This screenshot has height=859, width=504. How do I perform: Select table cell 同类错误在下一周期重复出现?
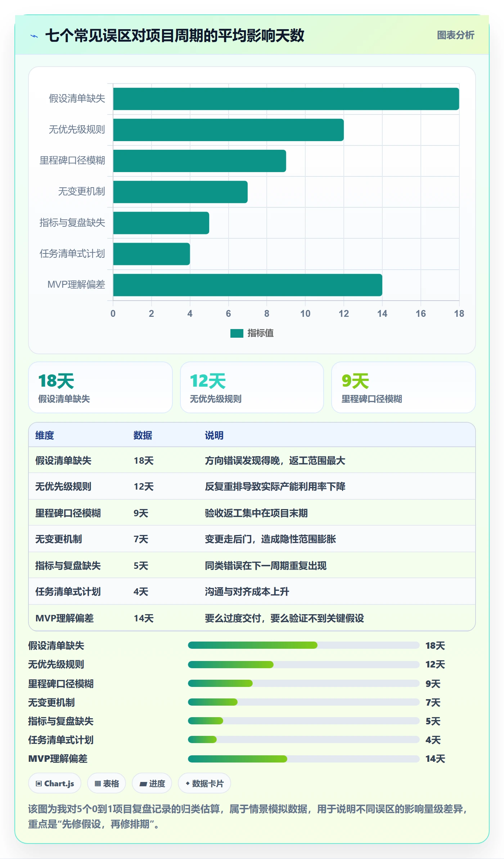(266, 566)
